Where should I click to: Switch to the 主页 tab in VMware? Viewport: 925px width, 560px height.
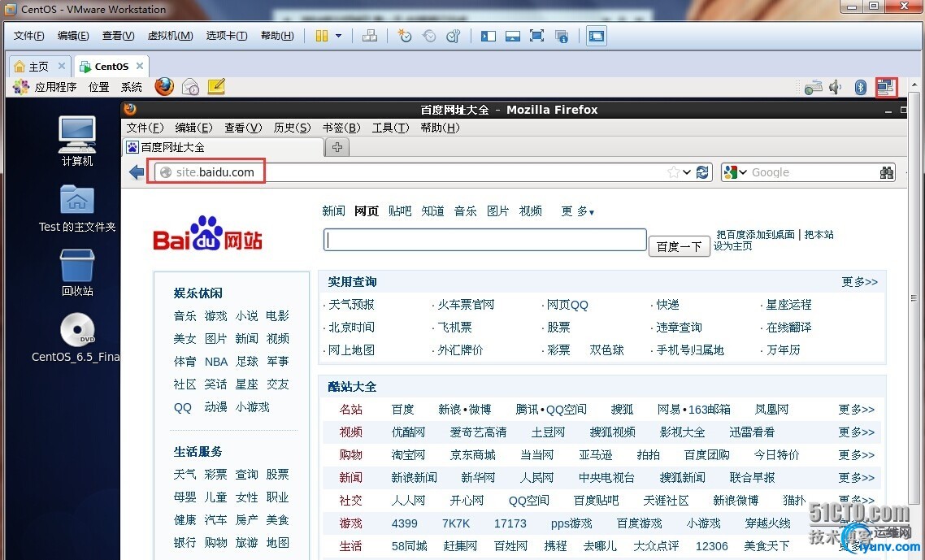[x=39, y=66]
